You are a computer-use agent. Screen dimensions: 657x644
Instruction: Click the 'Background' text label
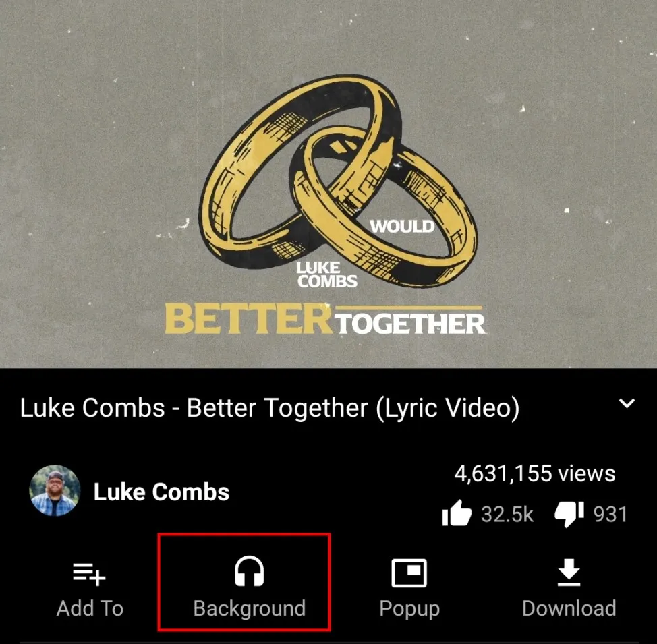click(250, 609)
